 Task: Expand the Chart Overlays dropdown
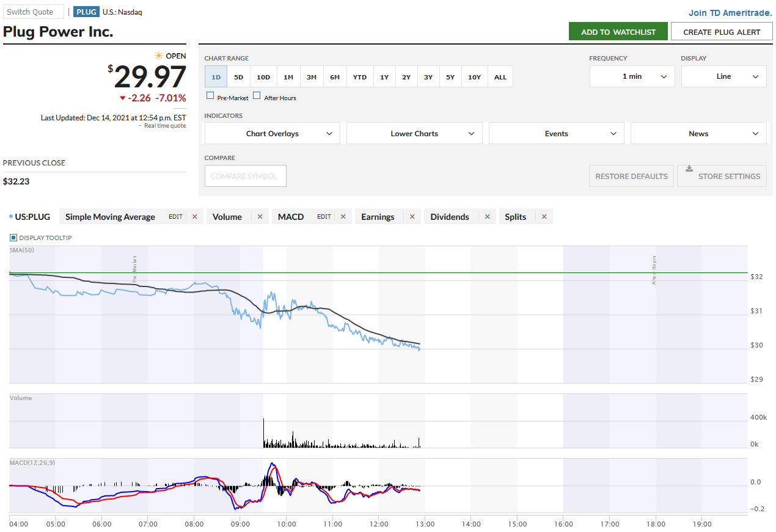[272, 134]
